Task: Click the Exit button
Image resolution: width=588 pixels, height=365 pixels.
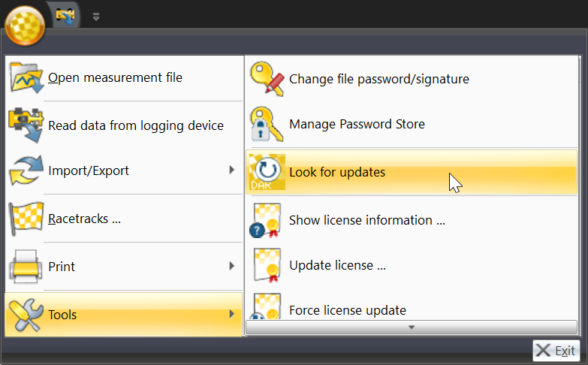Action: coord(556,351)
